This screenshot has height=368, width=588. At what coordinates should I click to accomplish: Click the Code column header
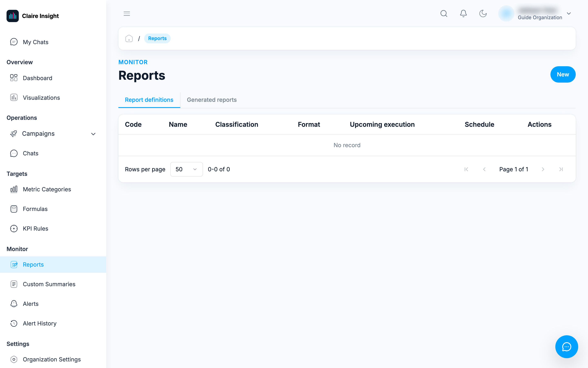pos(133,124)
